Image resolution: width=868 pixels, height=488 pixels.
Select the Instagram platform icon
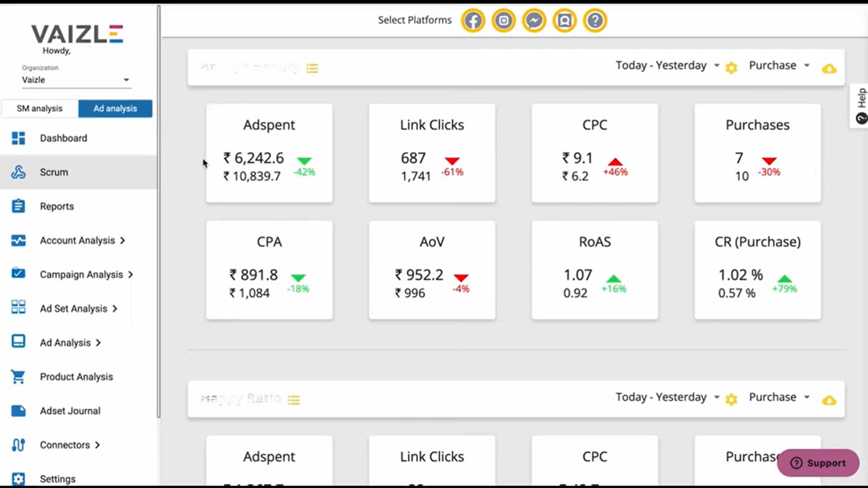coord(504,20)
